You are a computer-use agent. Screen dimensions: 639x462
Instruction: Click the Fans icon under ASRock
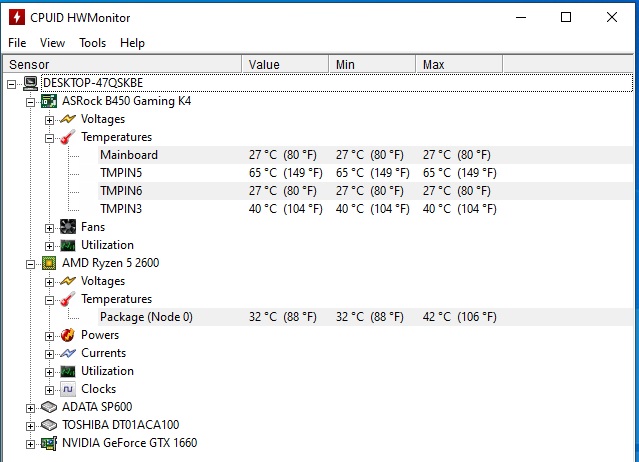[68, 227]
